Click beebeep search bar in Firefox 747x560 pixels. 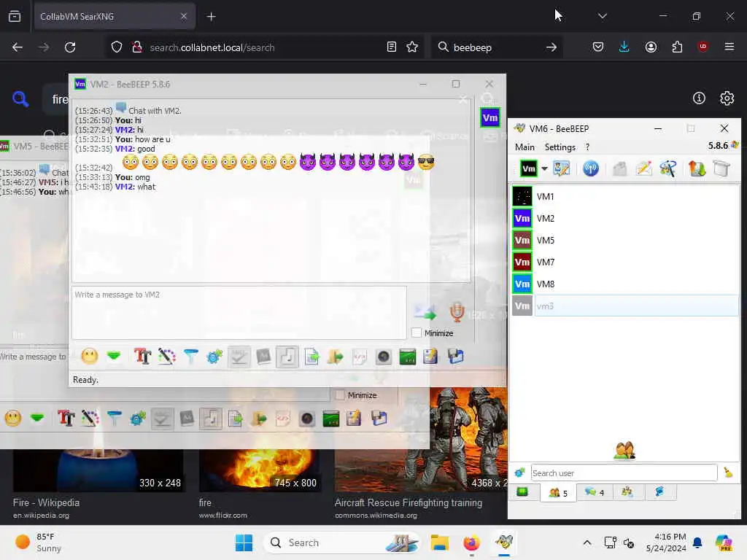(x=496, y=47)
